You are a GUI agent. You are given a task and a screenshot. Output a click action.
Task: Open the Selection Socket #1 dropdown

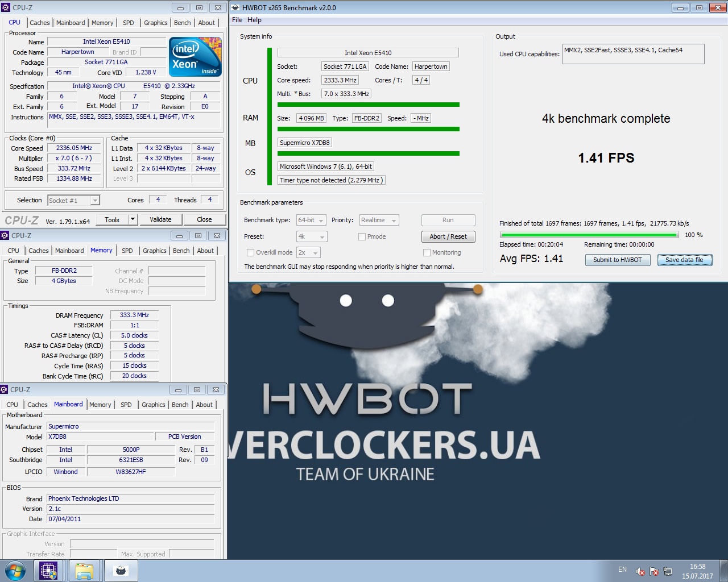(x=73, y=200)
